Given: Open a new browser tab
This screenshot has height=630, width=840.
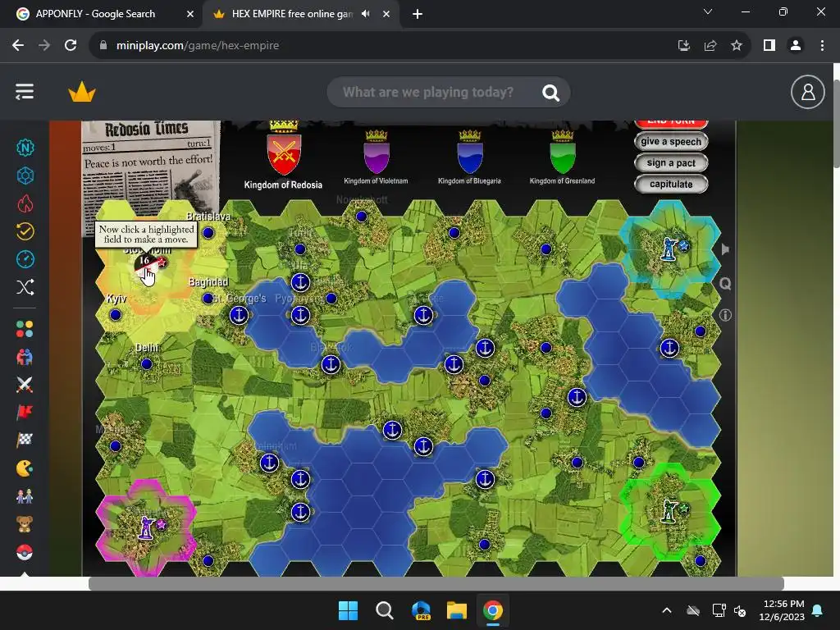Looking at the screenshot, I should coord(418,14).
